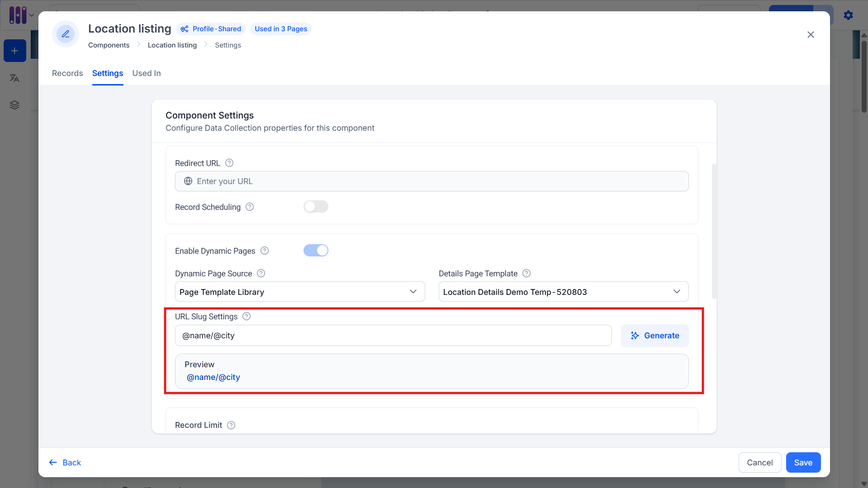Open the Record Scheduling help icon
Image resolution: width=868 pixels, height=488 pixels.
click(x=250, y=207)
